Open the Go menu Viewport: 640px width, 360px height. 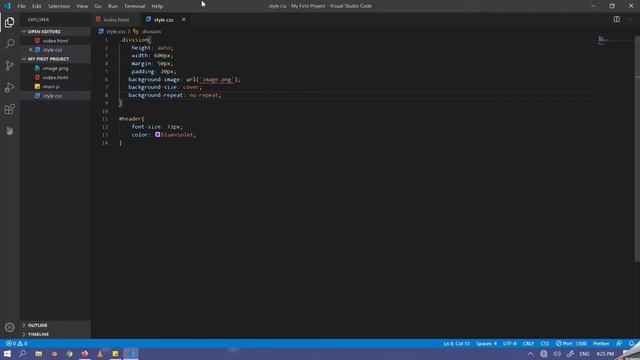pos(98,6)
